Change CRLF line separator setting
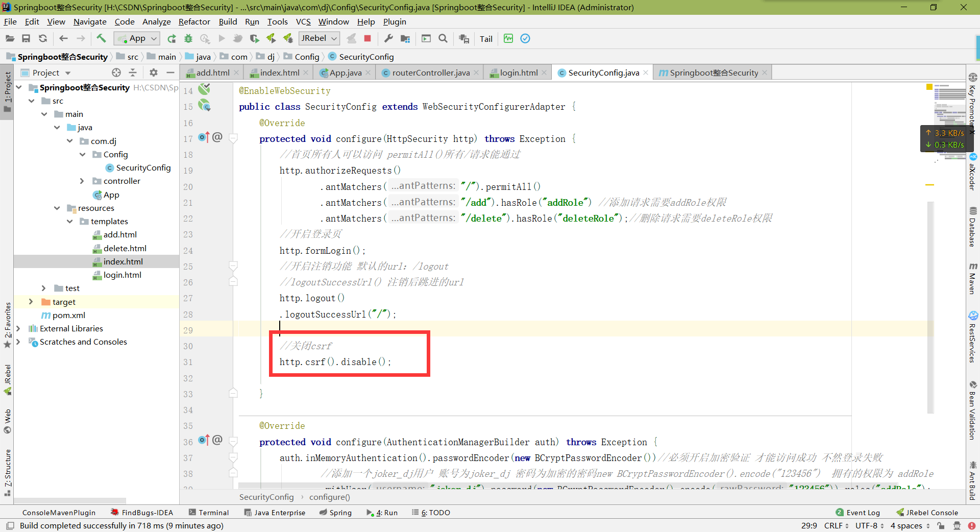 [836, 525]
